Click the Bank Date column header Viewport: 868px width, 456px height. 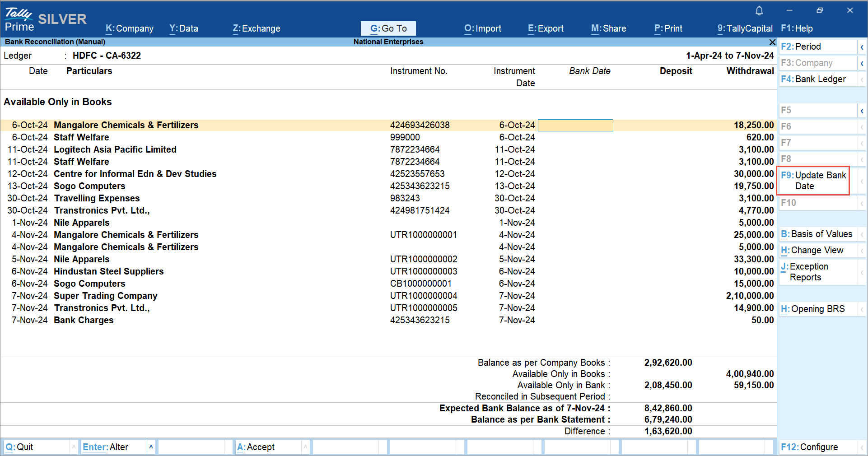click(x=589, y=71)
